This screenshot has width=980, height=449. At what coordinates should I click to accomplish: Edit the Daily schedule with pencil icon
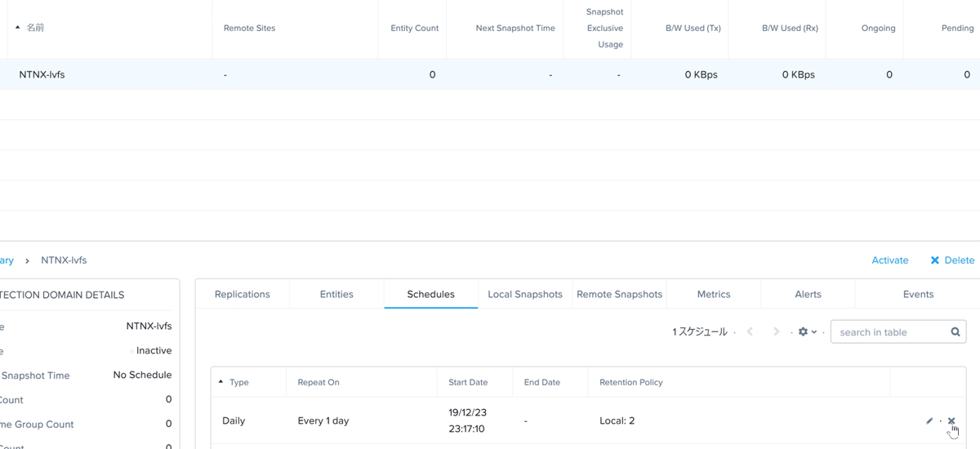click(929, 421)
